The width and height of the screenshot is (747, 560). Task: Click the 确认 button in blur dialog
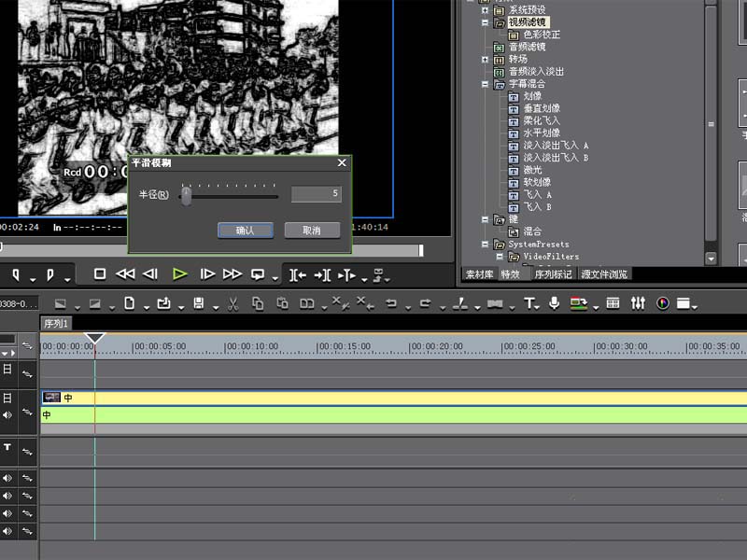[245, 231]
